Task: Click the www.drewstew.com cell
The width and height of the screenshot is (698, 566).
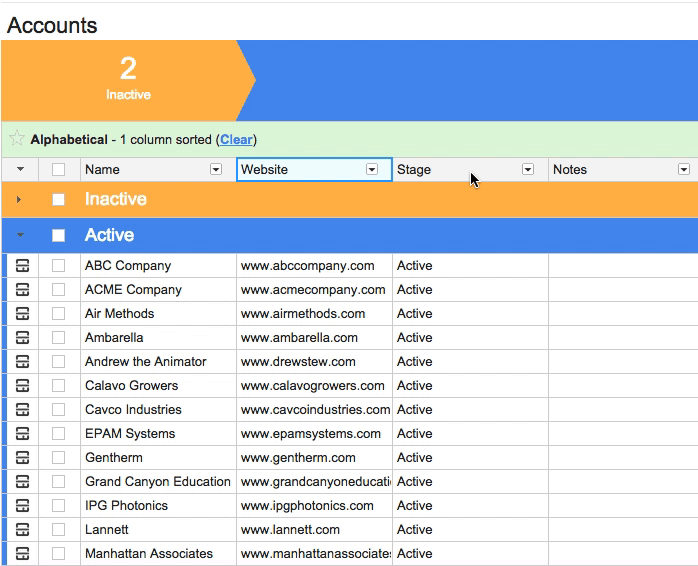Action: click(x=314, y=362)
